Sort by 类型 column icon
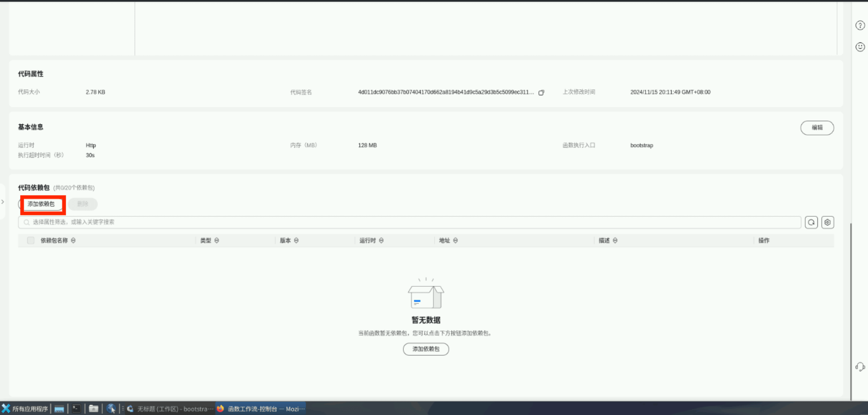The height and width of the screenshot is (415, 868). 217,241
